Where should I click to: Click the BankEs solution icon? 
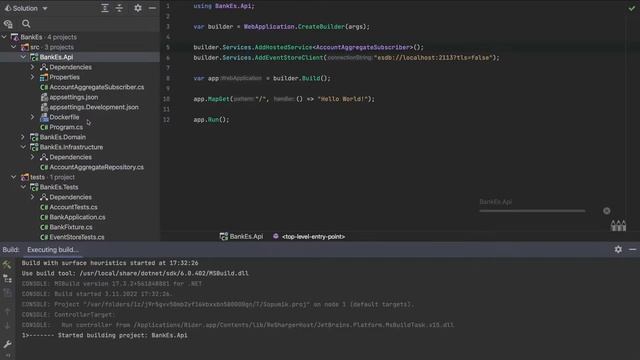pos(15,37)
